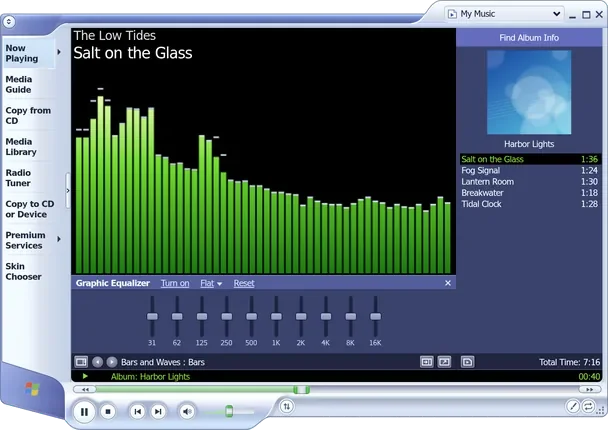Image resolution: width=608 pixels, height=430 pixels.
Task: Click the 500 Hz equalizer slider
Action: [x=251, y=316]
